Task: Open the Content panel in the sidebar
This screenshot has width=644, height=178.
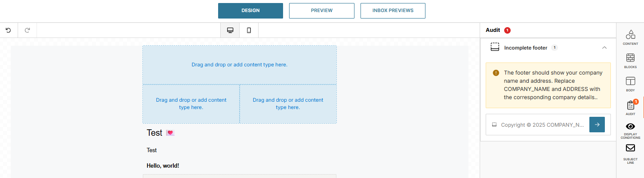Action: (x=630, y=37)
